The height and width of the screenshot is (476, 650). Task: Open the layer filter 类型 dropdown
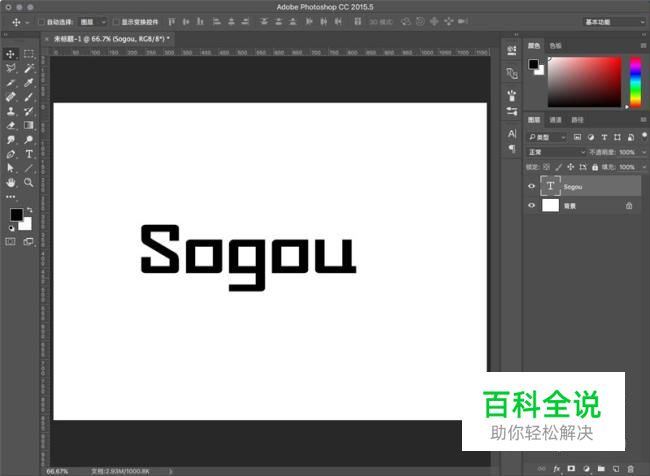[x=548, y=137]
